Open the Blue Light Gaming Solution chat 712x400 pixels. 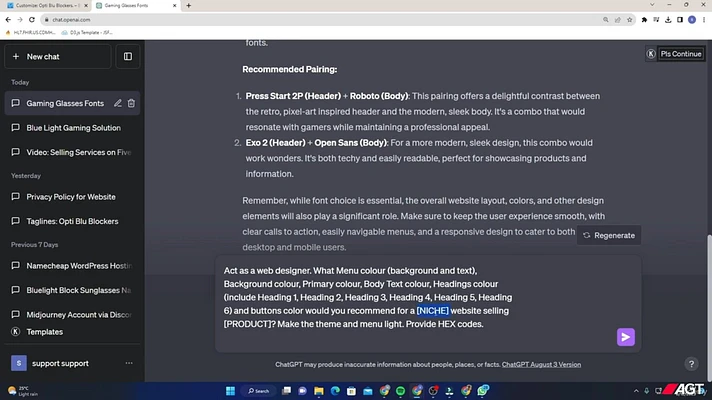click(x=73, y=128)
